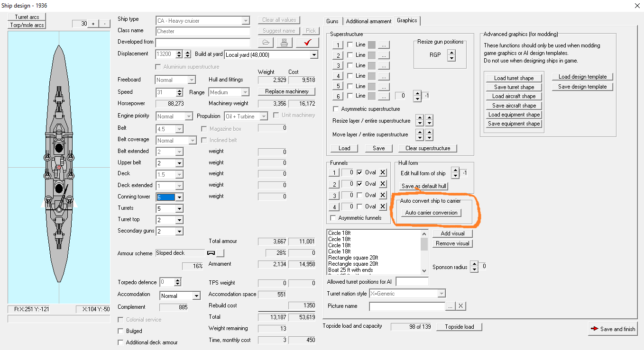This screenshot has height=350, width=644.
Task: Pick color swatch for superstructure layer 3
Action: pyautogui.click(x=372, y=66)
